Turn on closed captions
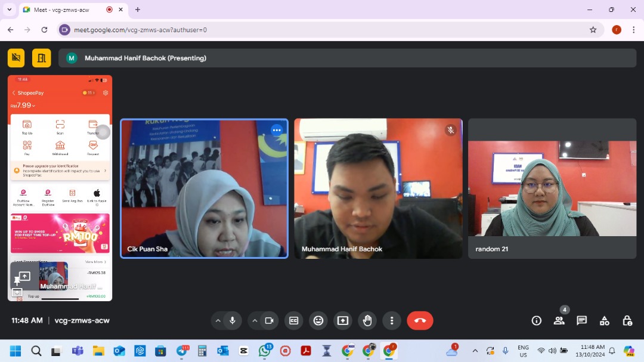The height and width of the screenshot is (362, 644). [x=293, y=320]
